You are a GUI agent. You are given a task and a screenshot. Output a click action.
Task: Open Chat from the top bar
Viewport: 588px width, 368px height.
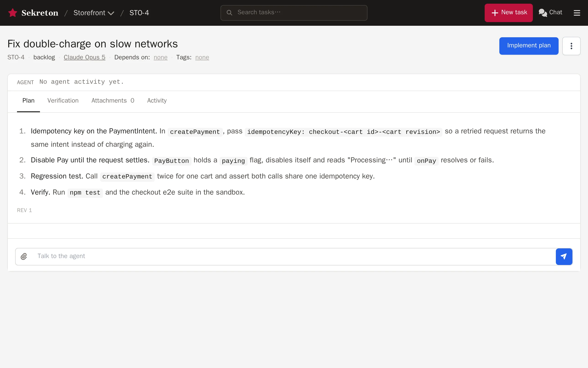click(x=550, y=12)
